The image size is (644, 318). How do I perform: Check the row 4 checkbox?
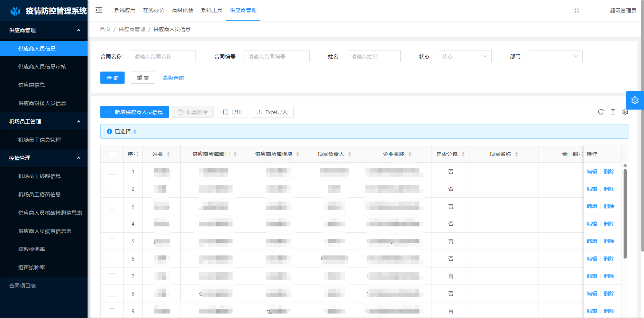coord(112,224)
